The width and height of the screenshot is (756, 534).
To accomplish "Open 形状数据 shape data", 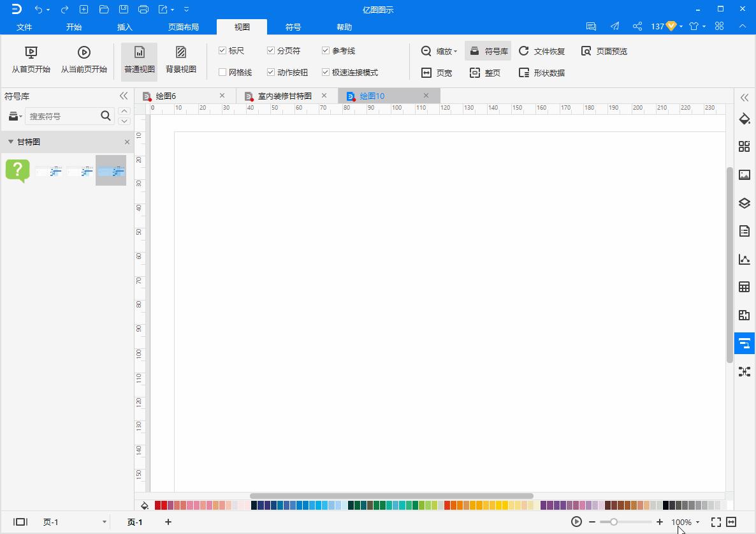I will (x=542, y=73).
